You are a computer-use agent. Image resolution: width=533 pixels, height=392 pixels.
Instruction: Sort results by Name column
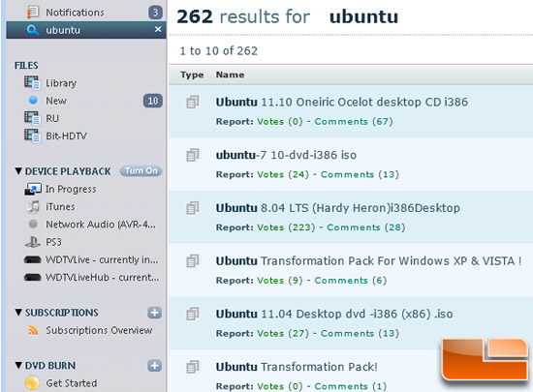click(230, 75)
